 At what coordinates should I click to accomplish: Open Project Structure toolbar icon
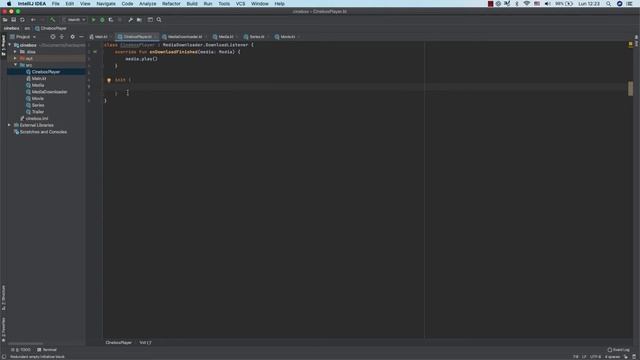point(139,20)
